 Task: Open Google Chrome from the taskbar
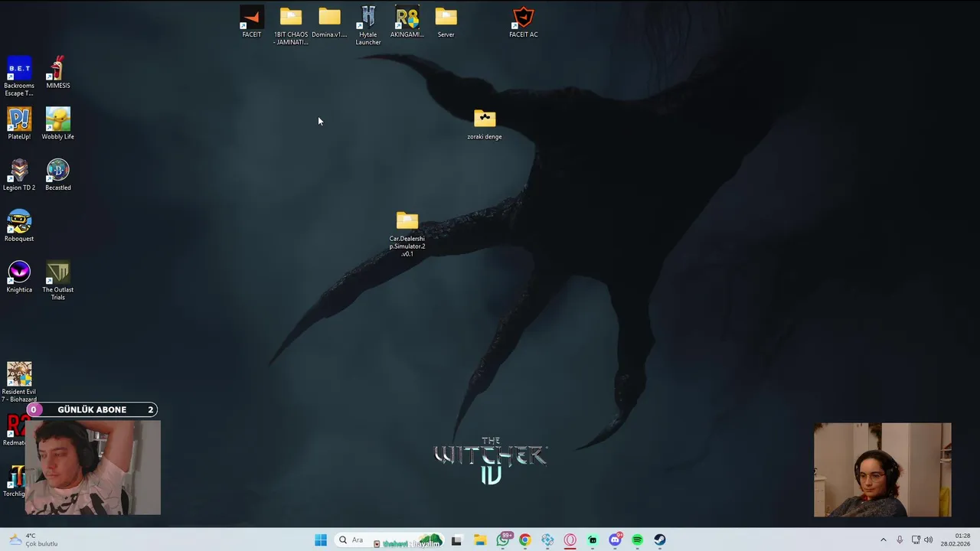coord(524,540)
